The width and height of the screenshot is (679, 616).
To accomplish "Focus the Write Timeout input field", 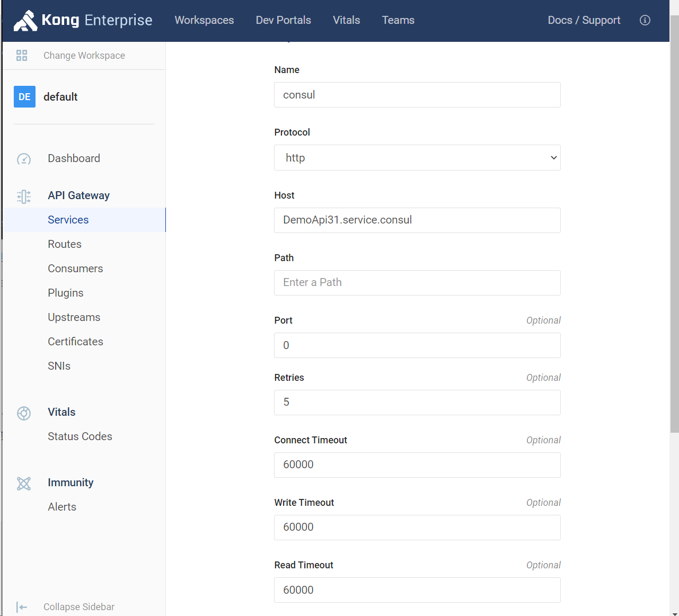I will pos(417,528).
